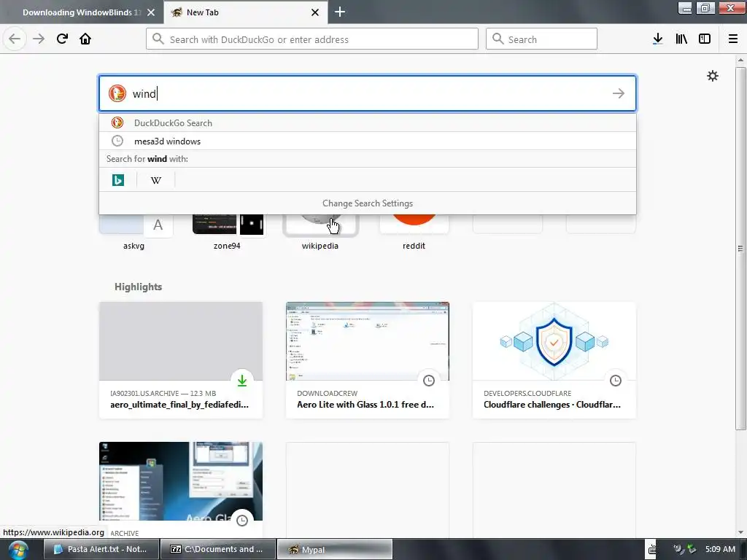Submit search with the arrow button
The height and width of the screenshot is (560, 747).
pyautogui.click(x=619, y=93)
